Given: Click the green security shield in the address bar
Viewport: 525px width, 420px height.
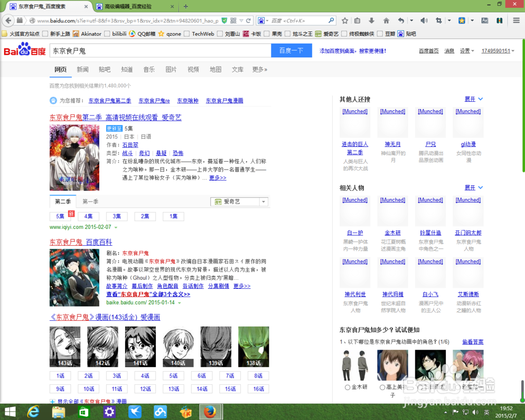Looking at the screenshot, I should [x=224, y=21].
